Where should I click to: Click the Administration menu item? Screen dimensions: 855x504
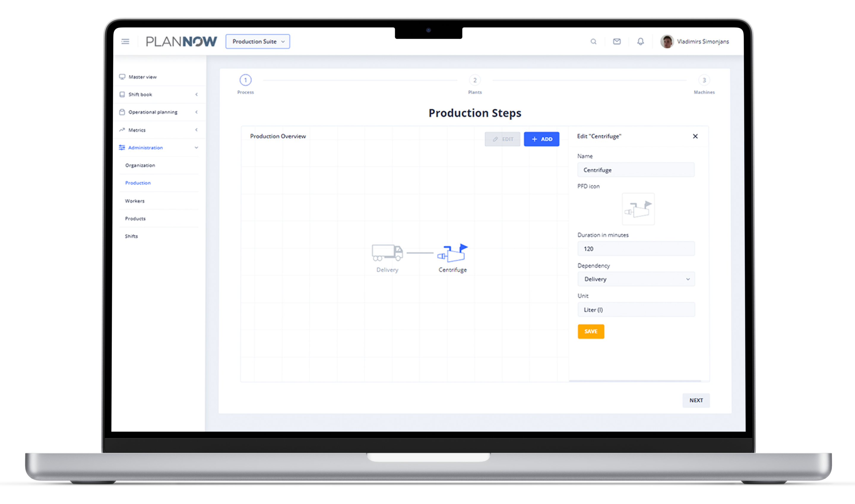tap(145, 148)
